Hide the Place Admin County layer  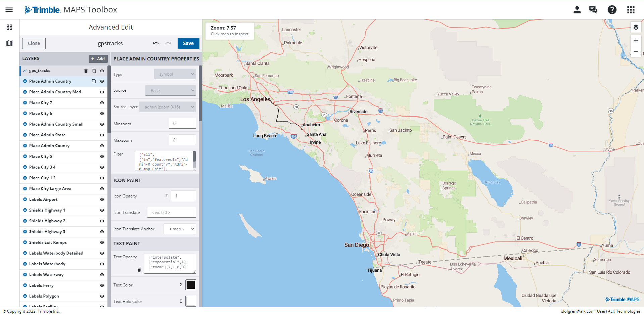[x=102, y=146]
